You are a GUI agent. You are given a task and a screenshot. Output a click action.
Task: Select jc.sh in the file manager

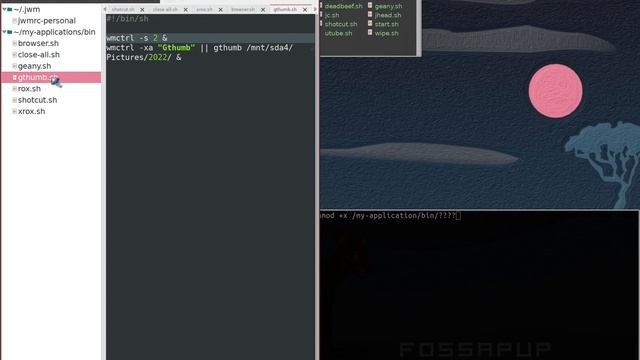[332, 15]
